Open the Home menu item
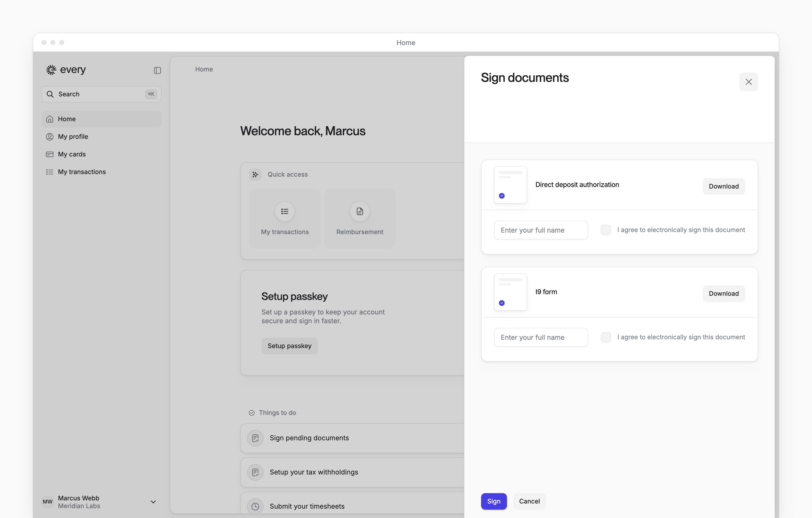This screenshot has height=518, width=812. (101, 119)
